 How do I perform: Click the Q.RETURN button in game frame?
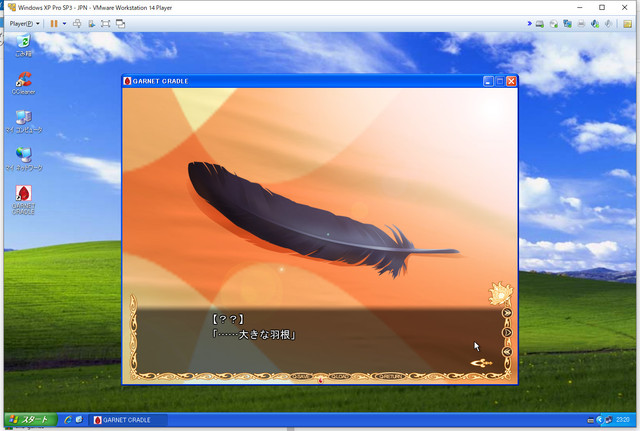391,376
